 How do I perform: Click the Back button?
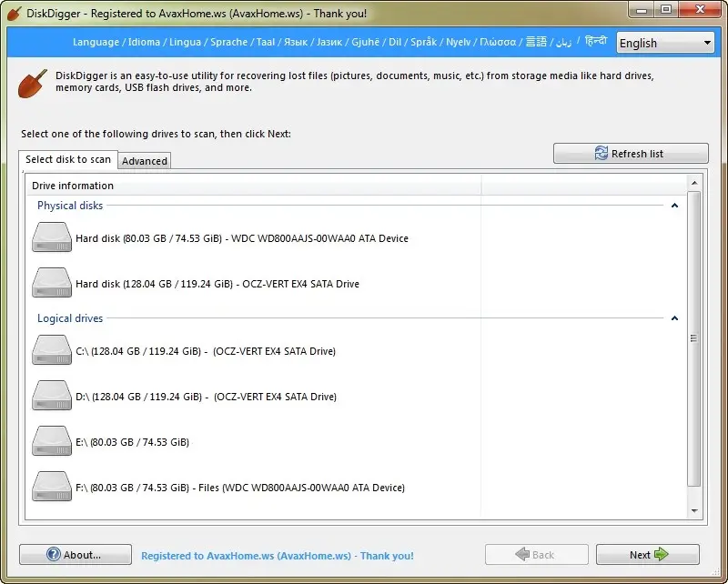[536, 554]
